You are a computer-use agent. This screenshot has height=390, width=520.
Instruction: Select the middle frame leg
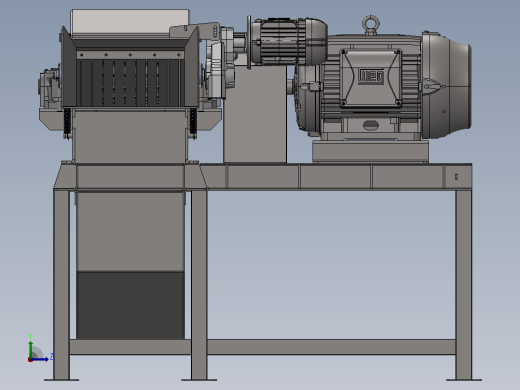(x=199, y=285)
